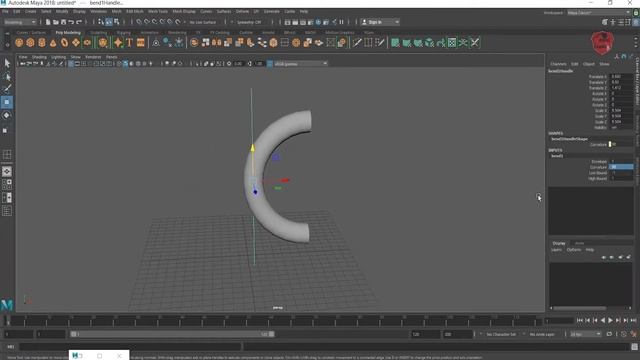Click the New Scene icon
The height and width of the screenshot is (360, 640).
click(x=48, y=22)
